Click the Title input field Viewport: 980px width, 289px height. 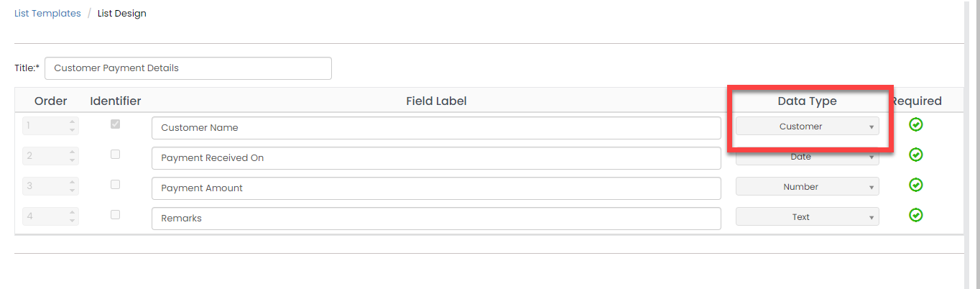coord(188,68)
